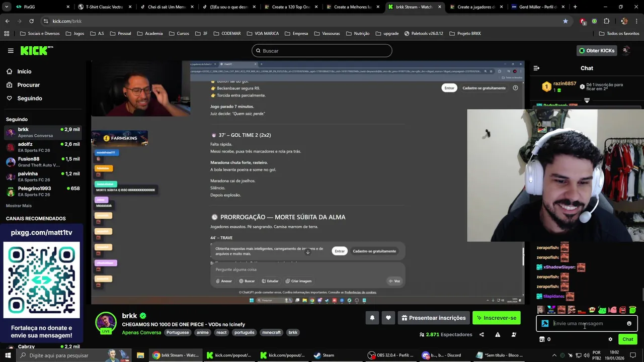Viewport: 644px width, 362px height.
Task: Open the Cursos bookmark folder
Action: point(179,33)
